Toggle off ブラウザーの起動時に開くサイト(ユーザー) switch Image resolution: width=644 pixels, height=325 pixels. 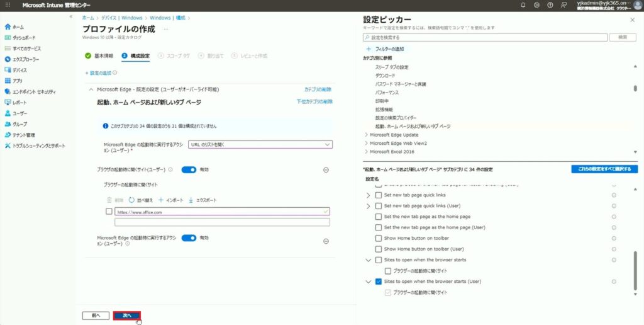click(x=189, y=169)
